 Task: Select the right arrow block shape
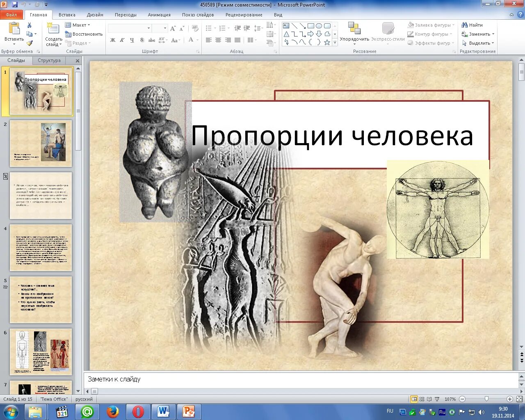pos(310,34)
